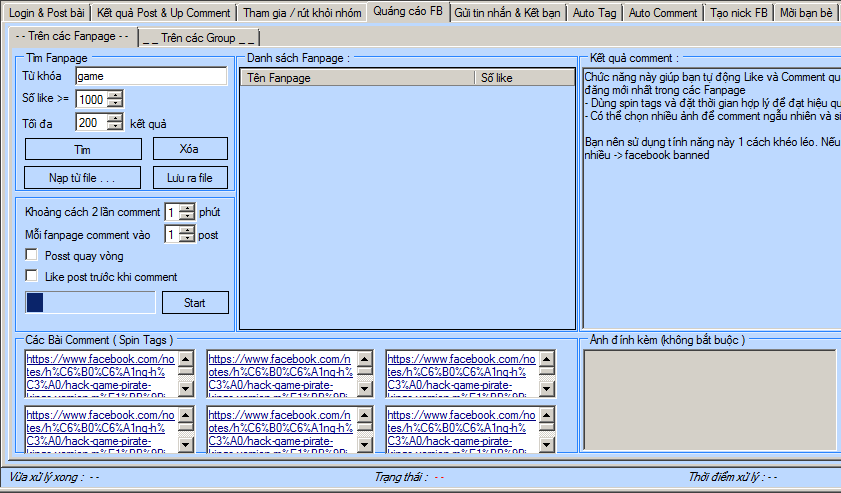841x493 pixels.
Task: Open Gửi tin nhắn & Kết bạn tab
Action: (507, 12)
